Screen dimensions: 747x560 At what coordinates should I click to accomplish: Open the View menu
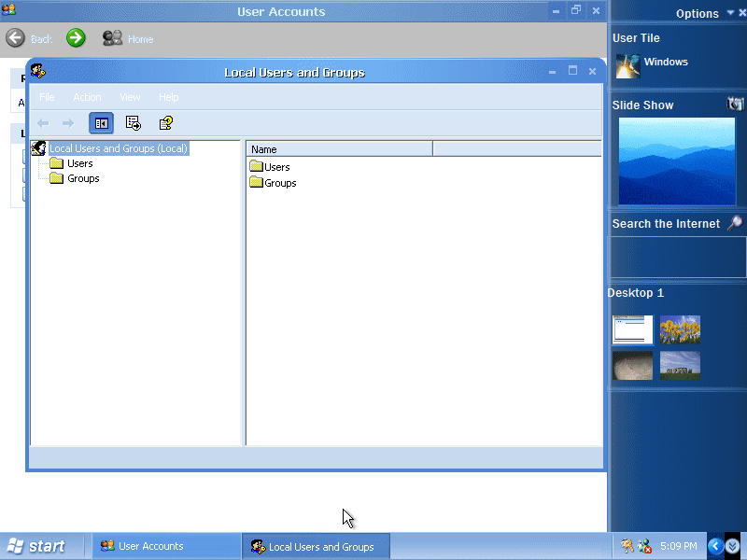click(x=130, y=97)
